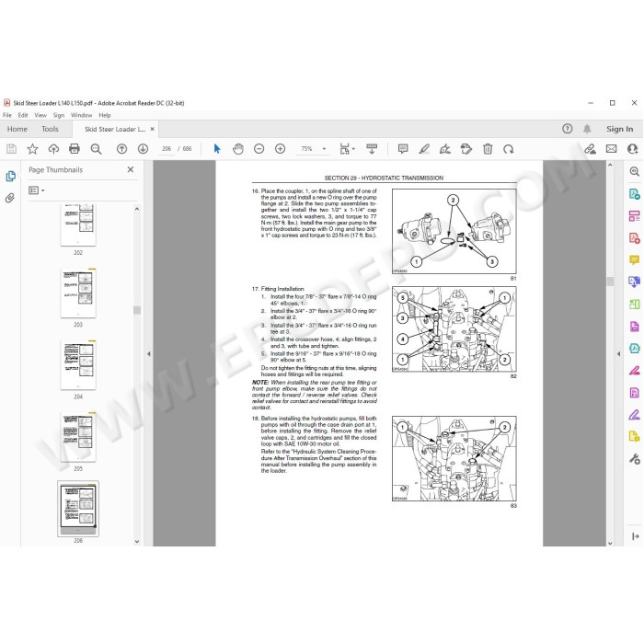
Task: Go to next page arrow
Action: pos(143,149)
